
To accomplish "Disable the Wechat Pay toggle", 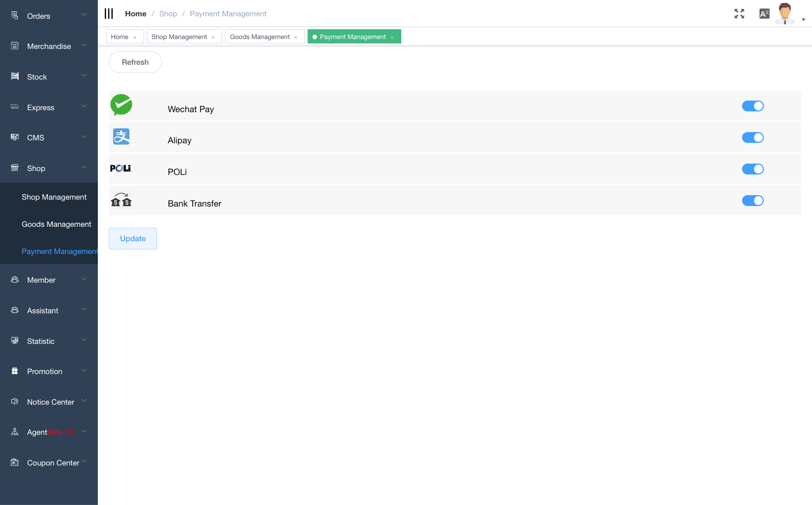I will pos(752,106).
